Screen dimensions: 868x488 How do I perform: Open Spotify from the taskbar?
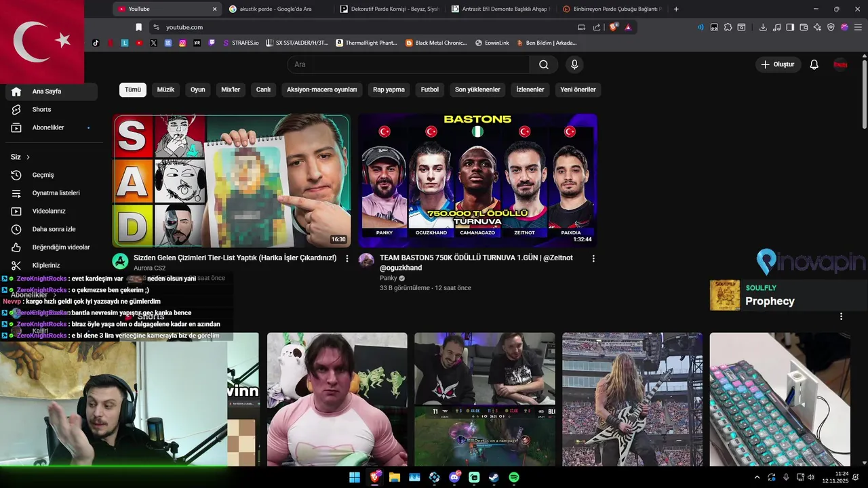pos(514,477)
